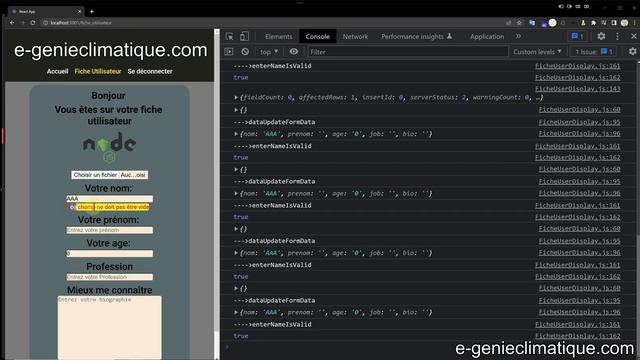This screenshot has width=640, height=360.
Task: Click Se déconnecter to log out
Action: coord(150,71)
